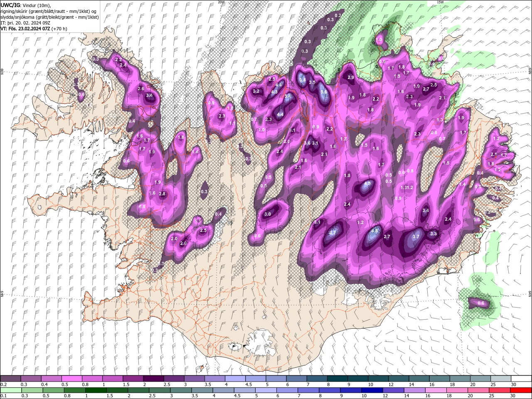Click the lower legend dark blue swatch between 10 and 12
This screenshot has height=399, width=532.
(372, 390)
